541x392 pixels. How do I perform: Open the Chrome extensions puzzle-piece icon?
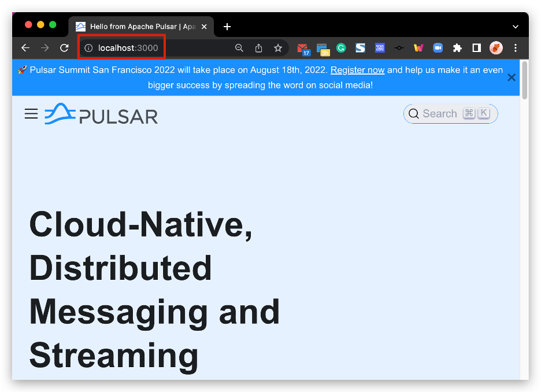pyautogui.click(x=457, y=49)
